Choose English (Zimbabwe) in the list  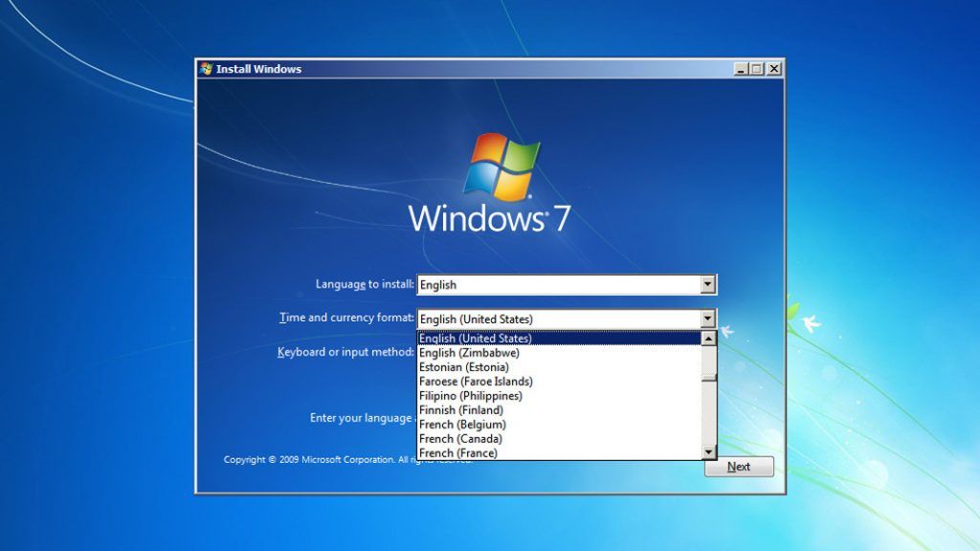(469, 353)
